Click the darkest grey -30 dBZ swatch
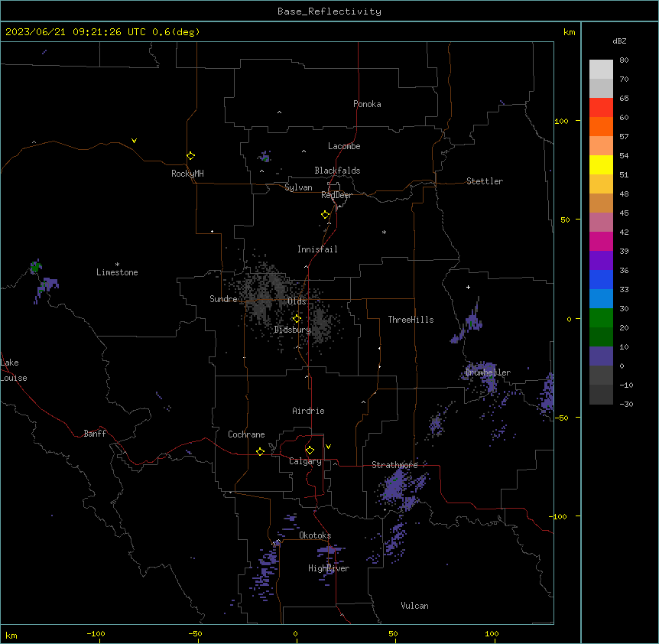The width and height of the screenshot is (659, 644). coord(601,395)
